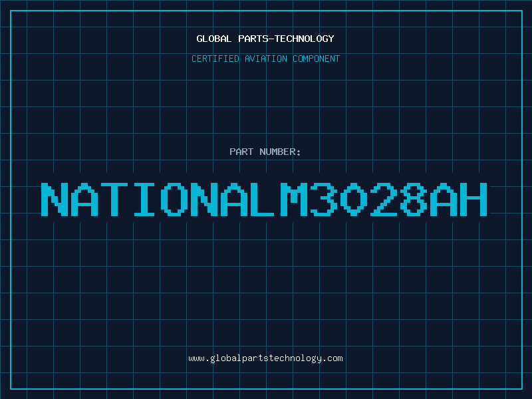Click the digit 2 in the part number
This screenshot has height=399, width=532.
pyautogui.click(x=383, y=199)
